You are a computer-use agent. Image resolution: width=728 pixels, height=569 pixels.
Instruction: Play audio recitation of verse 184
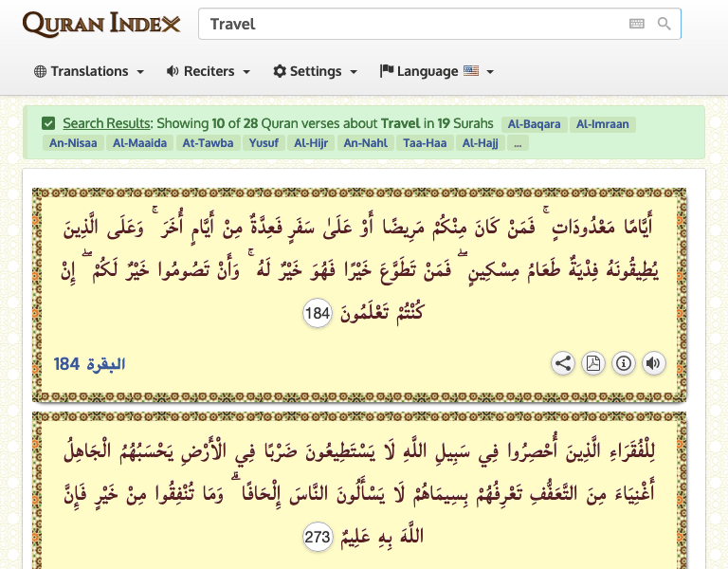point(653,363)
